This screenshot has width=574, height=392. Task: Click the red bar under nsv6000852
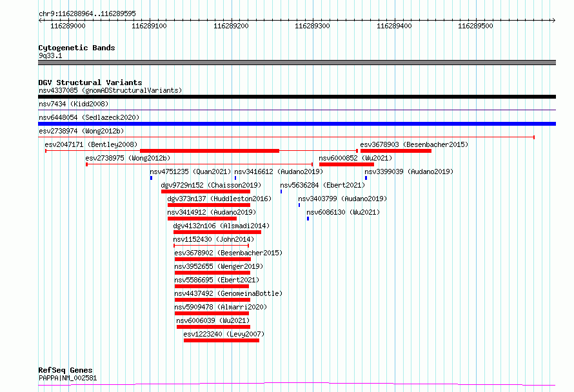(x=346, y=164)
